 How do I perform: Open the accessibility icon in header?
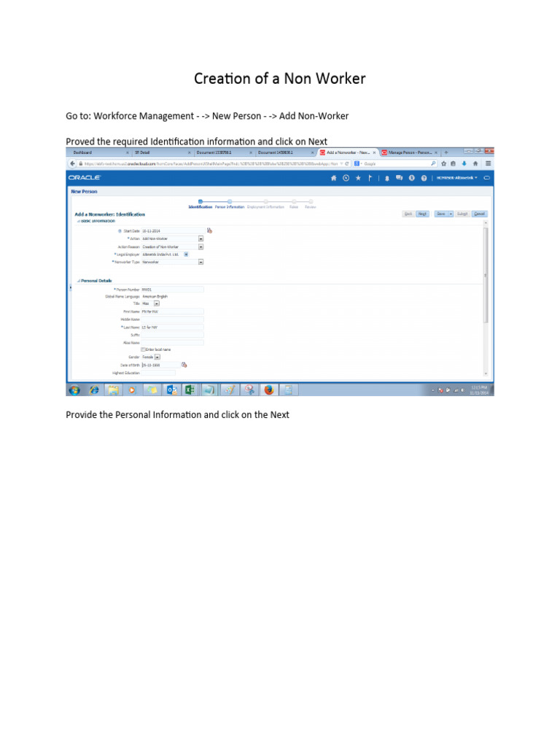(x=411, y=178)
